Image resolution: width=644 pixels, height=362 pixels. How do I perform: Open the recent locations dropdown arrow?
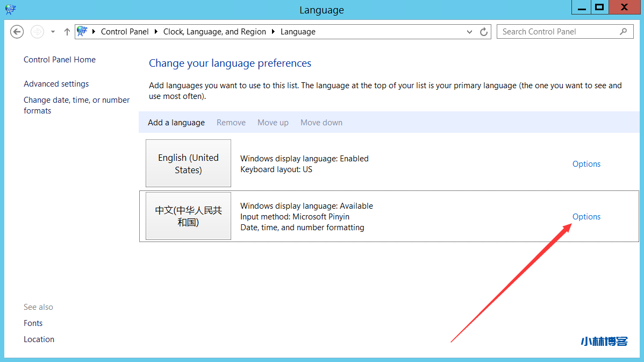click(53, 32)
